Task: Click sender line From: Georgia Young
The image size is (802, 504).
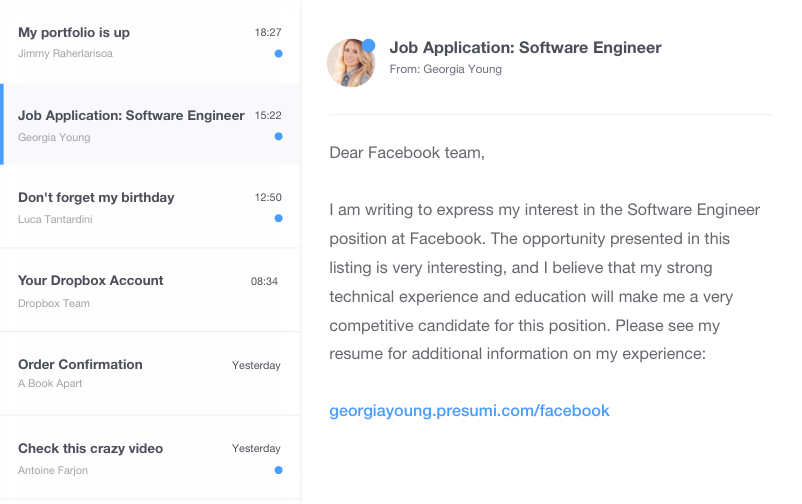Action: pyautogui.click(x=445, y=69)
